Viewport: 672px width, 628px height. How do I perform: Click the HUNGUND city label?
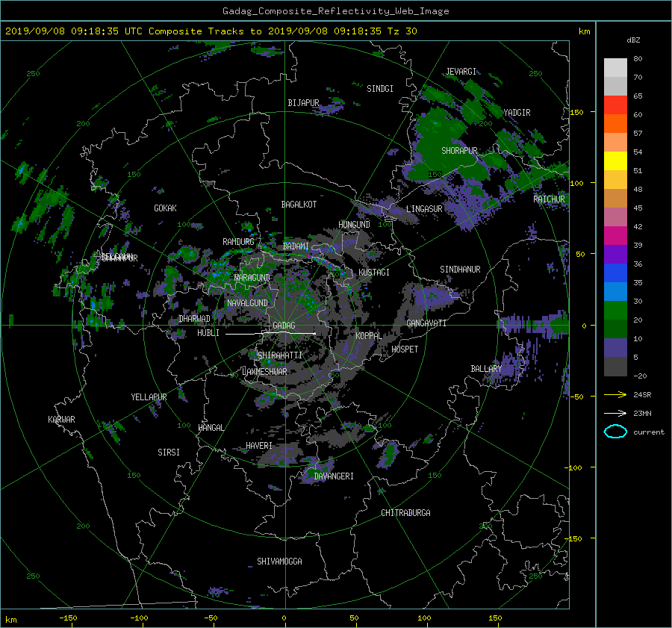point(354,225)
